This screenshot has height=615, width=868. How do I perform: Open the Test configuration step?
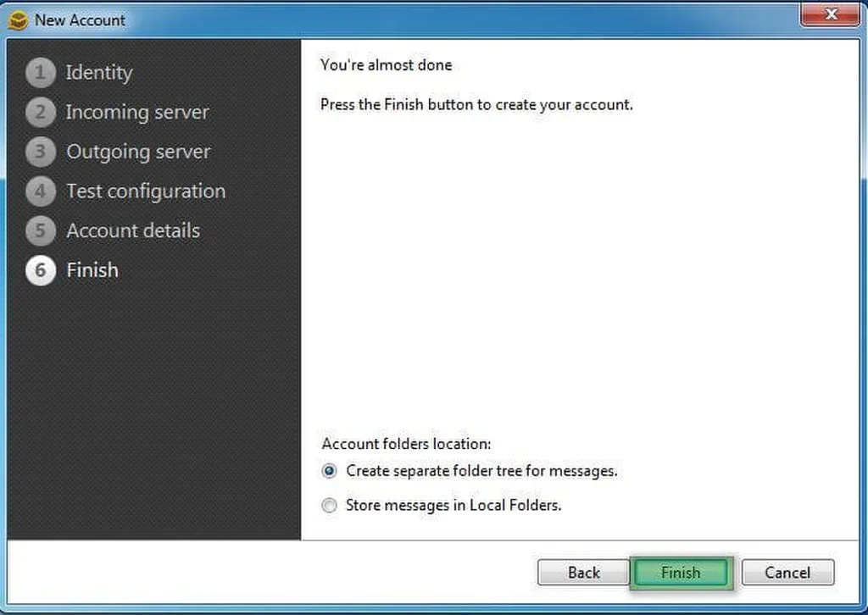point(146,191)
